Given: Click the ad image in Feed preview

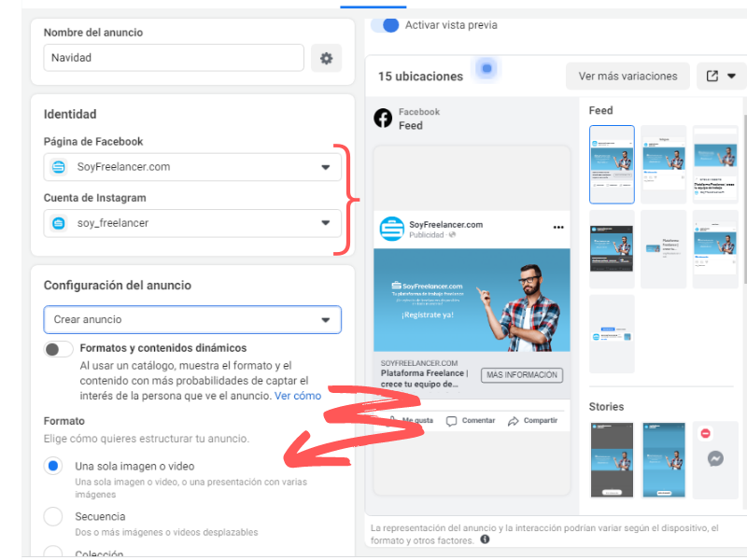Looking at the screenshot, I should coord(472,300).
